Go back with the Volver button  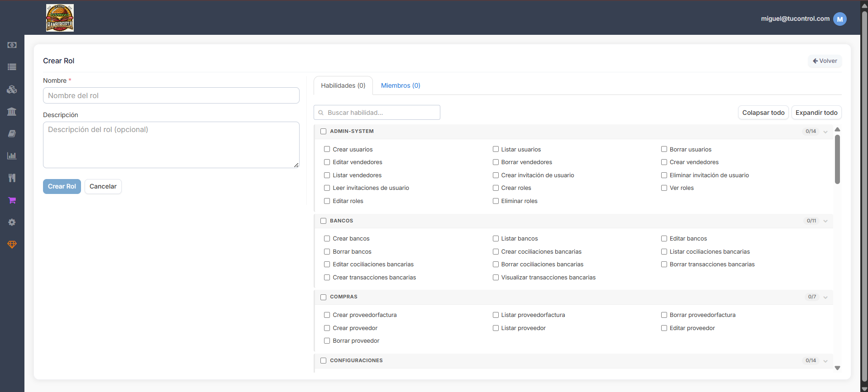click(825, 61)
